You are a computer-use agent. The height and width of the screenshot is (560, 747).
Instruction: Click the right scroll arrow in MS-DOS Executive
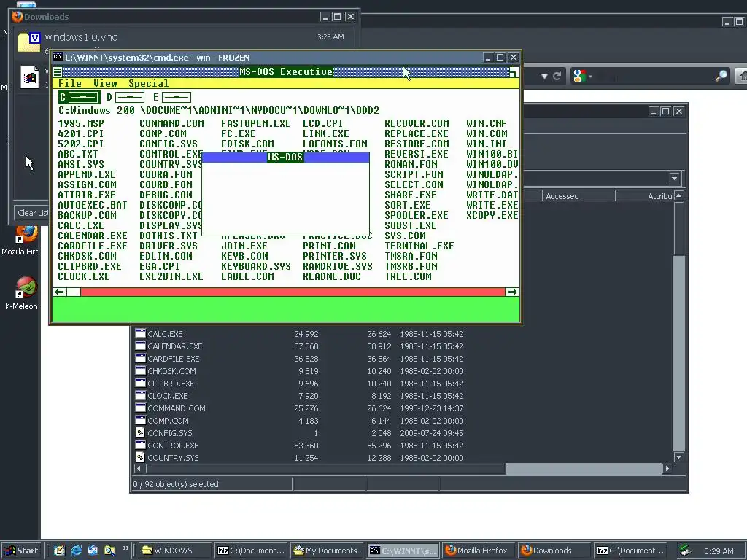coord(512,292)
